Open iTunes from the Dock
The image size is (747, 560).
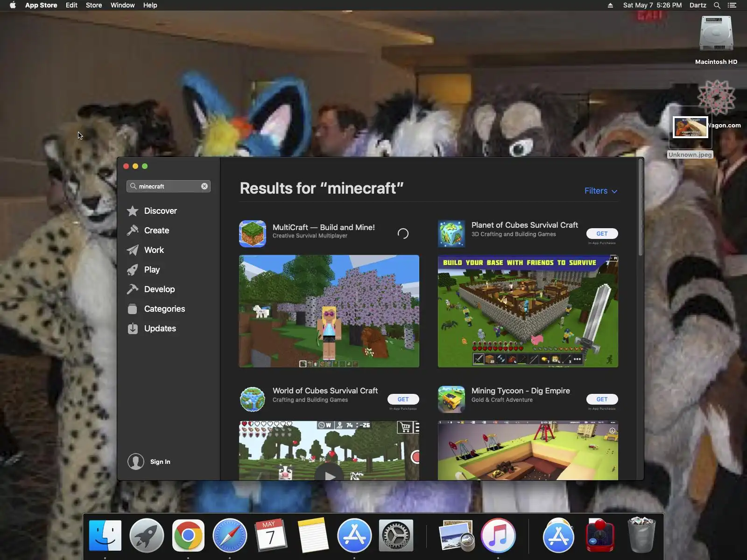click(498, 535)
